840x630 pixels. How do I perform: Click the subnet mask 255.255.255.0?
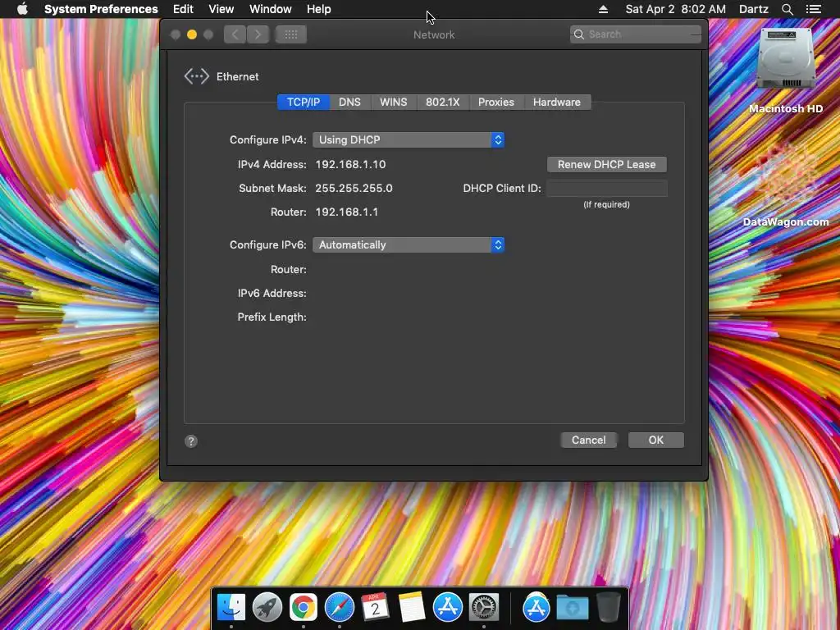354,189
